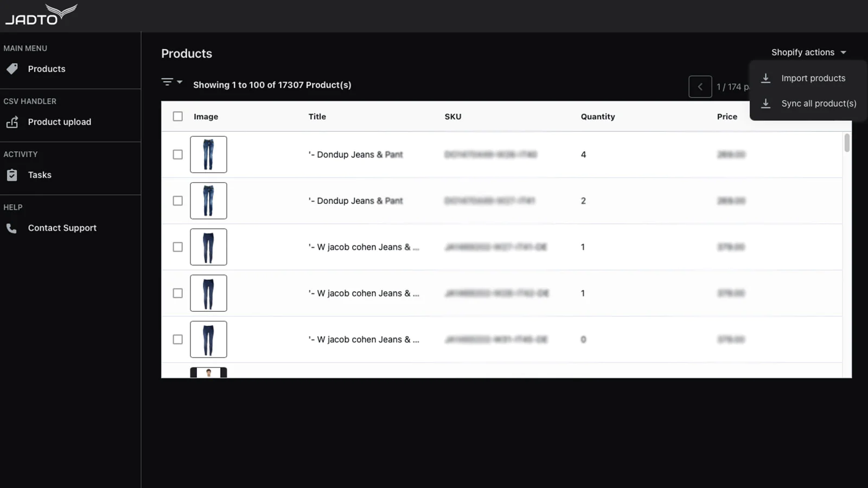Choose Sync all product(s) menu entry
This screenshot has width=868, height=488.
click(x=818, y=104)
